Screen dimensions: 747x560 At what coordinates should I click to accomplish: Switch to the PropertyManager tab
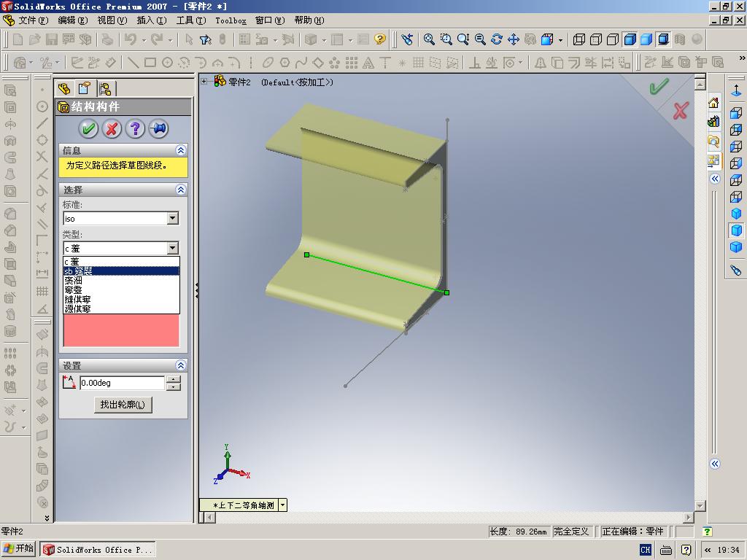(x=85, y=88)
